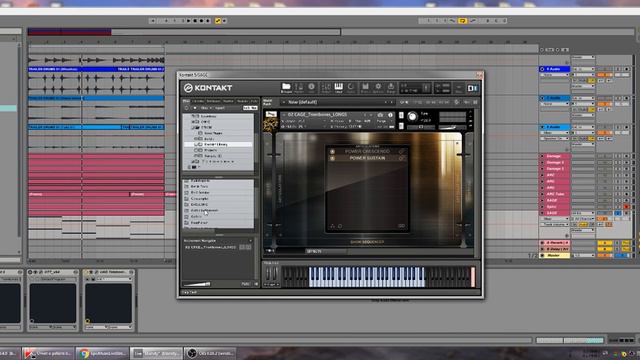
Task: Adjust the instrument Tune knob
Action: (x=412, y=117)
